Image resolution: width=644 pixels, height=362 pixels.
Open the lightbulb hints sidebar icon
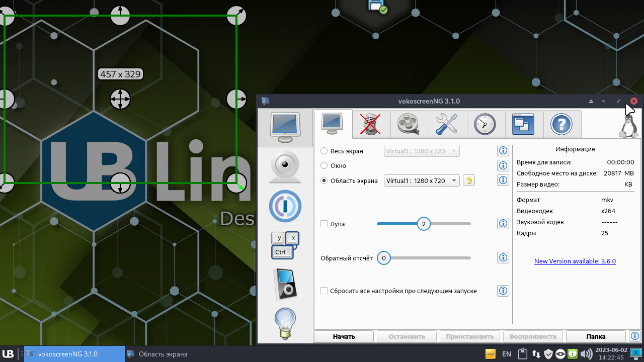(x=285, y=323)
